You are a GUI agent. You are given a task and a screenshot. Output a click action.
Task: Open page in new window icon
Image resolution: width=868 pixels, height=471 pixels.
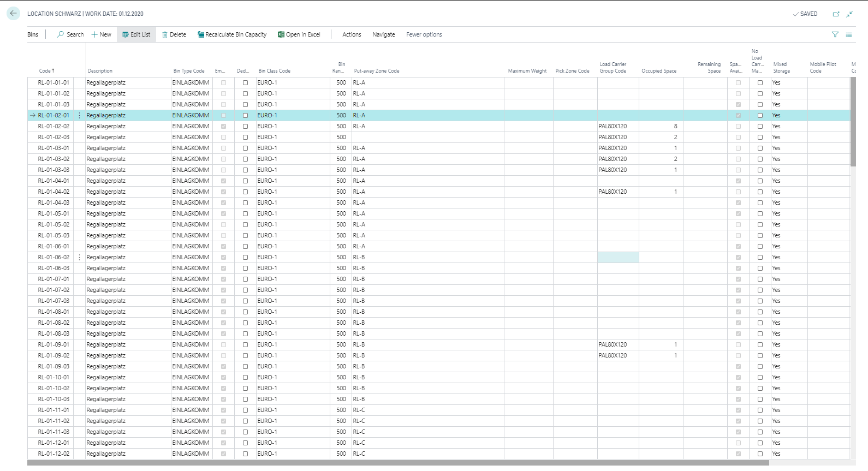[836, 14]
